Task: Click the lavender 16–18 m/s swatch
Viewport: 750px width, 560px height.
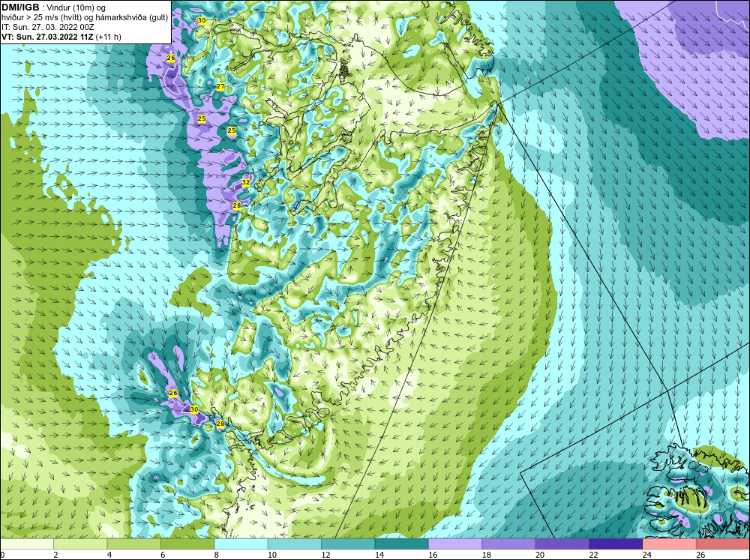Action: pos(455,544)
